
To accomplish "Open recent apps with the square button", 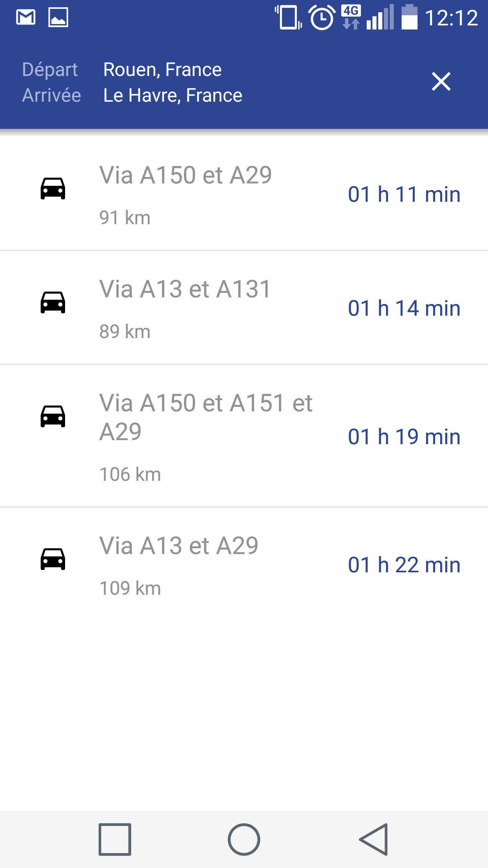I will pyautogui.click(x=115, y=839).
